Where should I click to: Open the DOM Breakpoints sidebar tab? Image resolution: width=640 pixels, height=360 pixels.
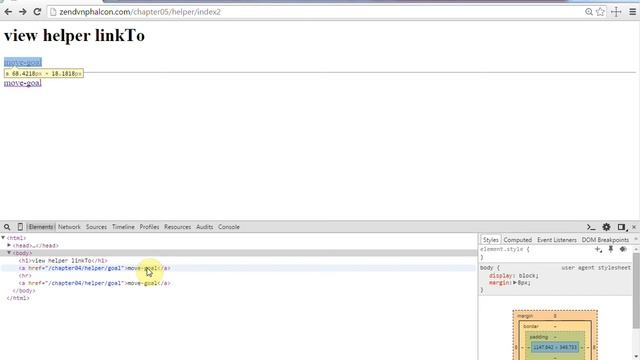click(605, 240)
